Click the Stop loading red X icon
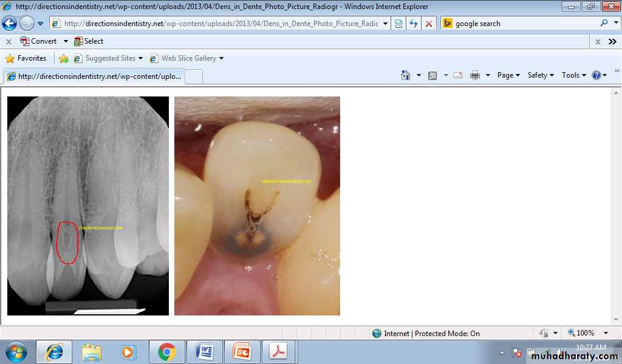 pyautogui.click(x=429, y=24)
